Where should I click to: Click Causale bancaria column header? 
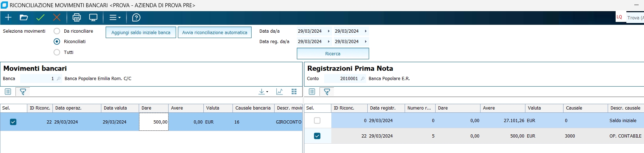253,108
